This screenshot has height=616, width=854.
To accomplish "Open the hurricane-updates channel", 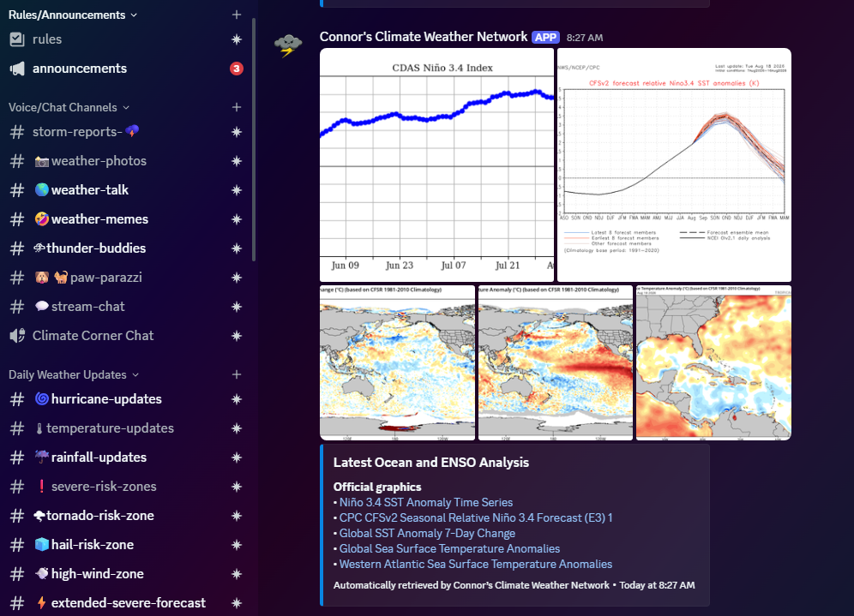I will (124, 399).
